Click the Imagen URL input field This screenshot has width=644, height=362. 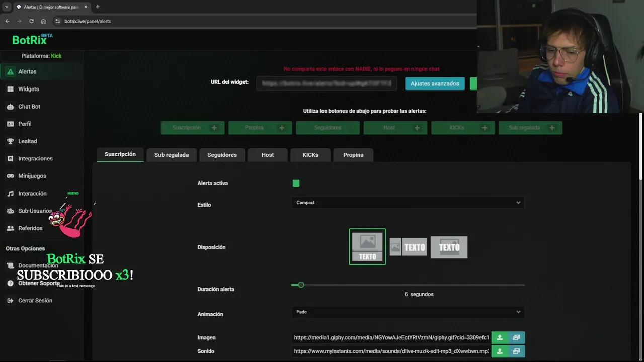[391, 338]
